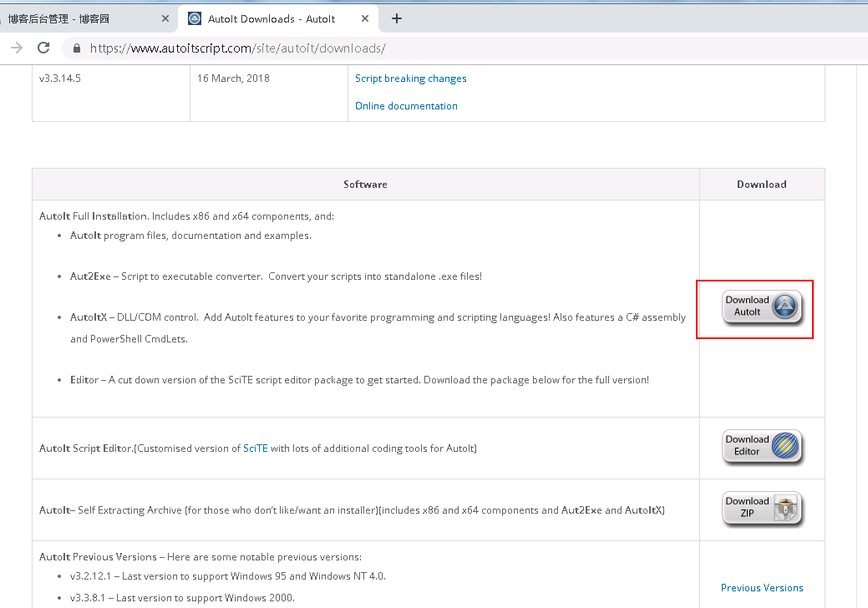Image resolution: width=868 pixels, height=608 pixels.
Task: Click the 16 March, 2018 date cell
Action: click(233, 79)
